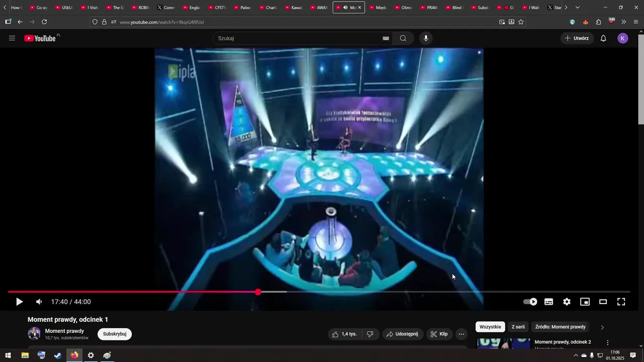Viewport: 644px width, 362px height.
Task: Open the Windows notification center
Action: tap(633, 355)
